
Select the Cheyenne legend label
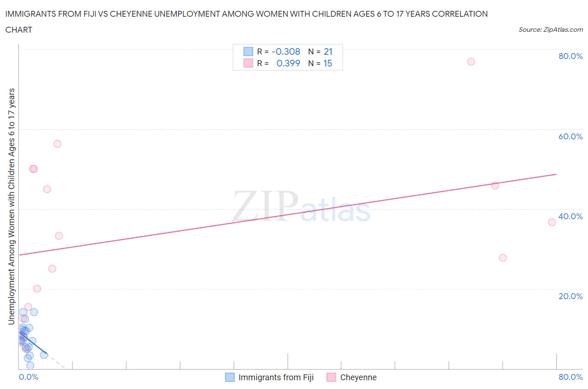tap(358, 377)
